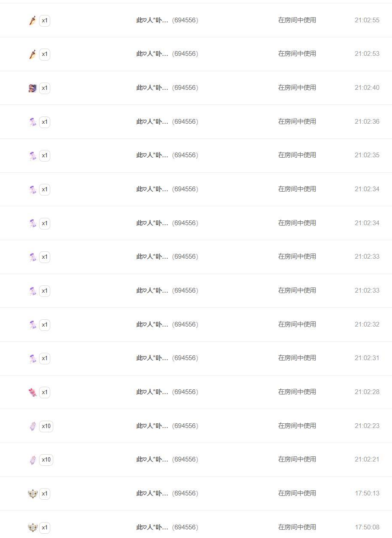
Task: Click user ID 694556 in the 17:50:08 row
Action: (x=185, y=527)
